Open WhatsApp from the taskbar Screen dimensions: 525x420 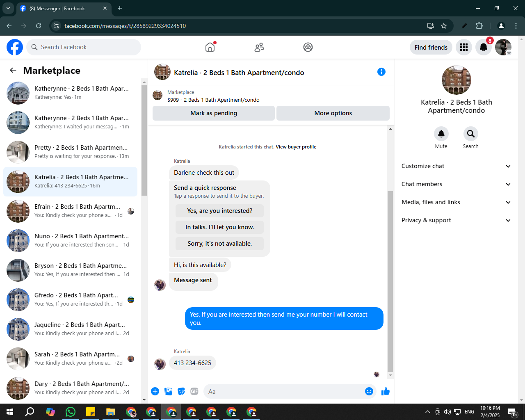71,412
